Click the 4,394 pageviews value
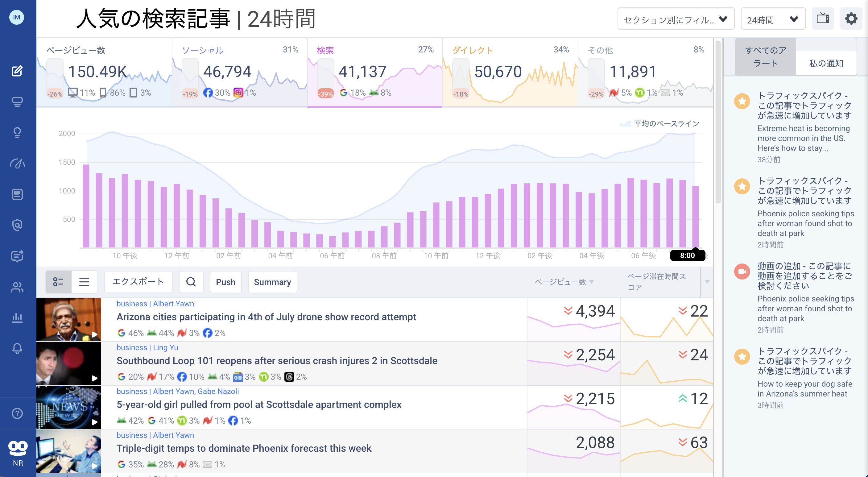Image resolution: width=868 pixels, height=477 pixels. pyautogui.click(x=595, y=311)
